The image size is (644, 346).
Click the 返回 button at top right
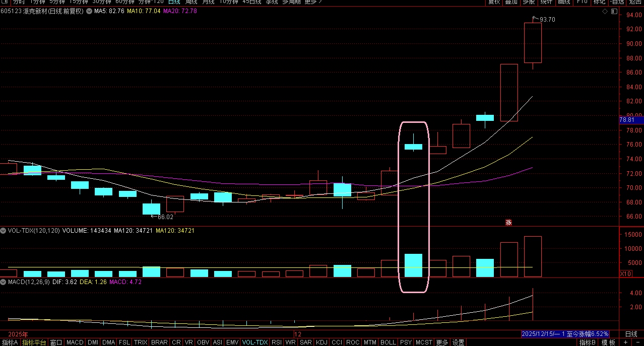tap(634, 2)
